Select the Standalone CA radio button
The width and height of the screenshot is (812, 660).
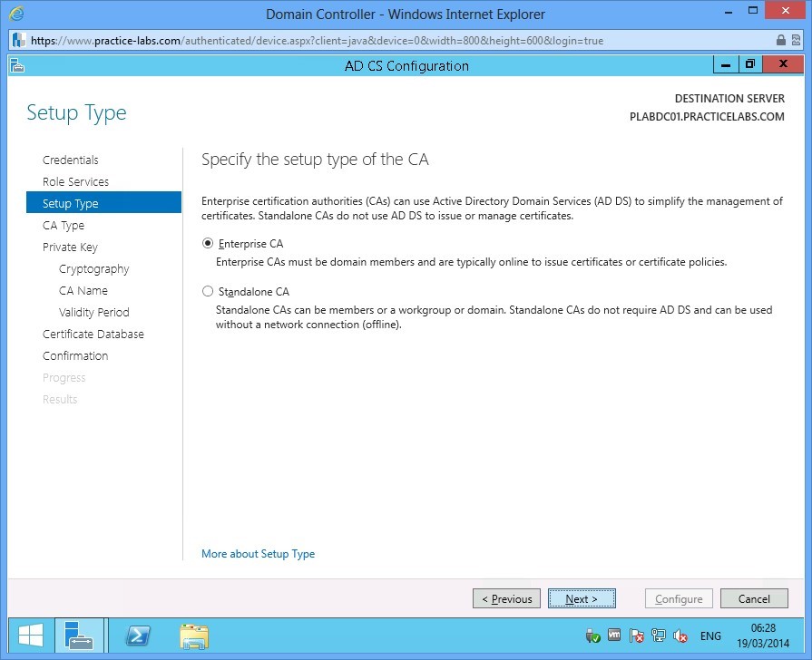(x=208, y=292)
